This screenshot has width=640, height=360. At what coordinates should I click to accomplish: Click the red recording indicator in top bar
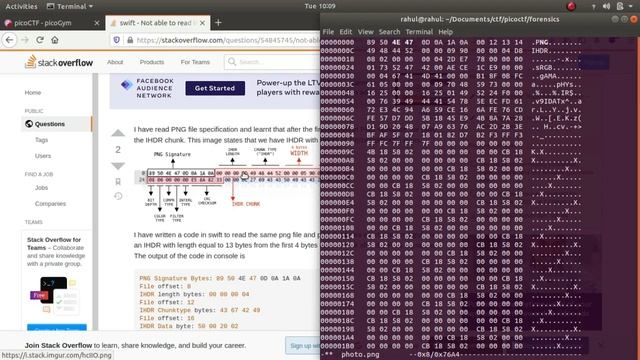click(x=571, y=6)
